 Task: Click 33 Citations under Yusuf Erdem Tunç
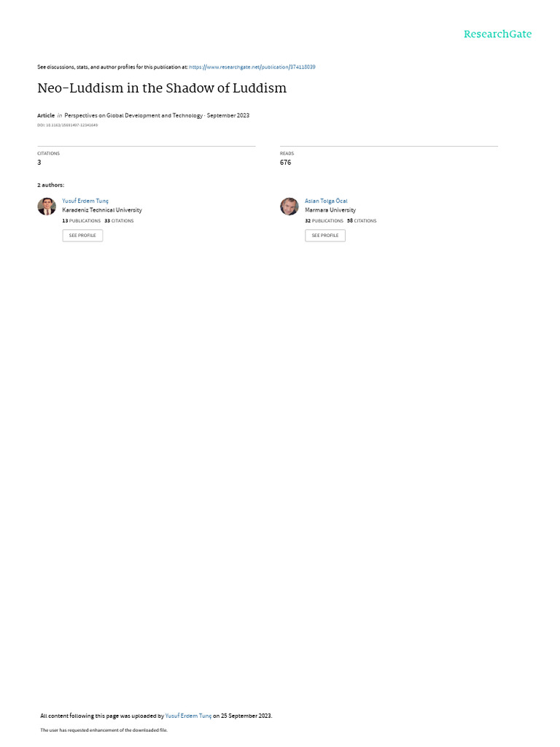[119, 221]
